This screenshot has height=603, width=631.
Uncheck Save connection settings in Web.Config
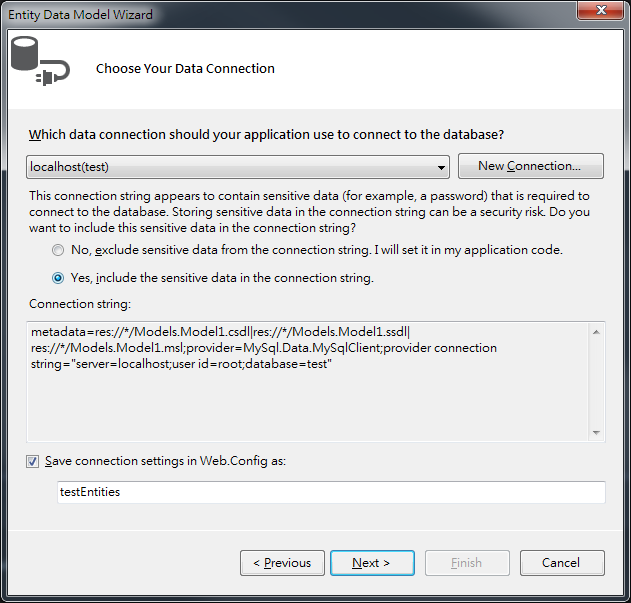(x=33, y=461)
